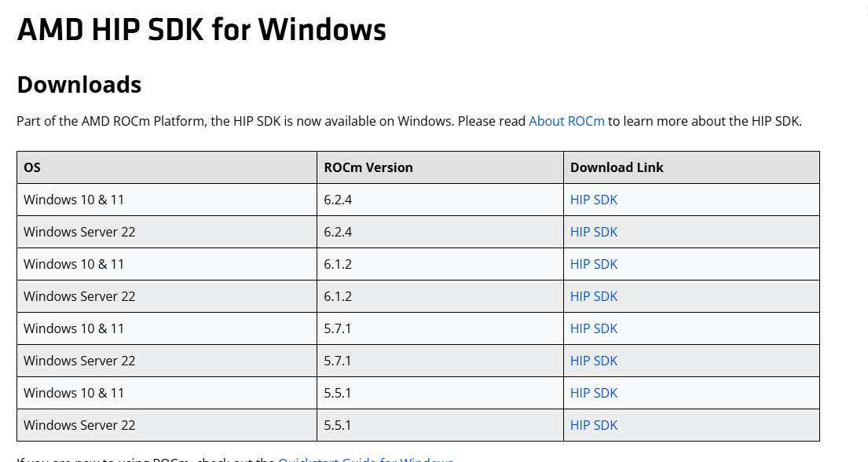Download HIP SDK 5.7.1 for Windows Server 22
Screen dimensions: 868x462
coord(594,361)
